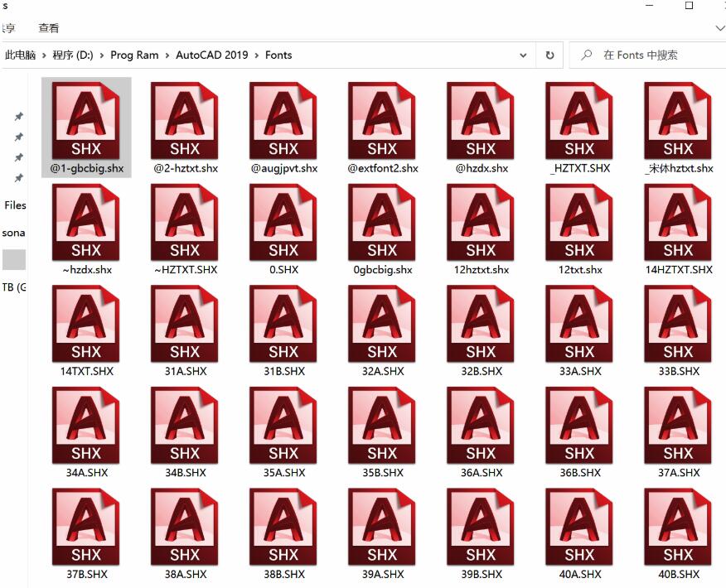This screenshot has height=588, width=726.
Task: Expand subfolders after 程序 (D:) breadcrumb
Action: coord(101,55)
